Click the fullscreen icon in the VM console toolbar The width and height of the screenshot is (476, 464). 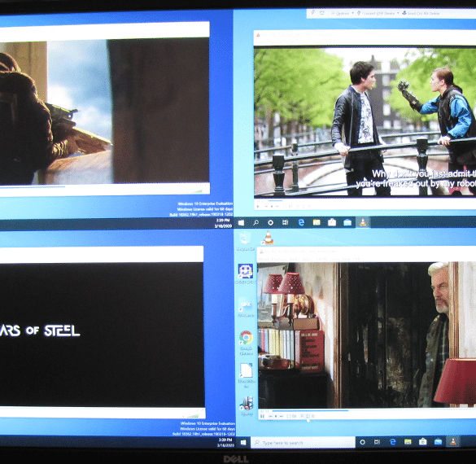[321, 13]
